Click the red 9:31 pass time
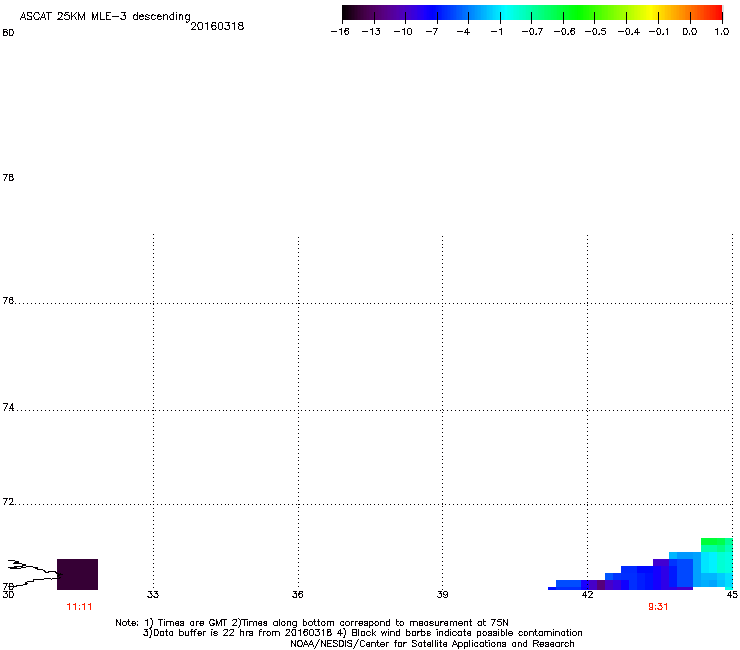740x650 pixels. pyautogui.click(x=658, y=607)
